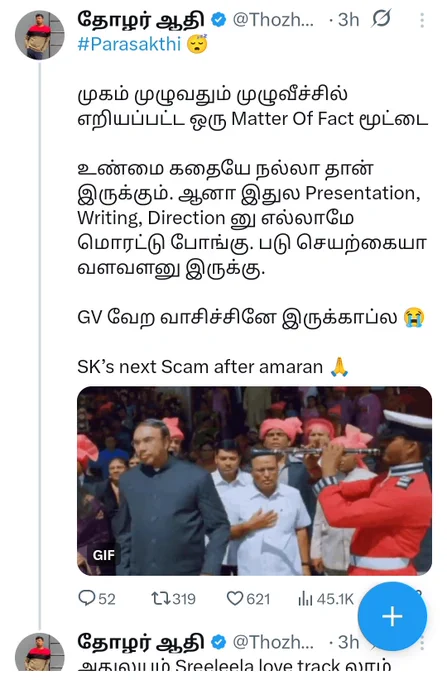Open the reply tweet mentioning Sreeleela love track
The image size is (447, 680).
235,665
